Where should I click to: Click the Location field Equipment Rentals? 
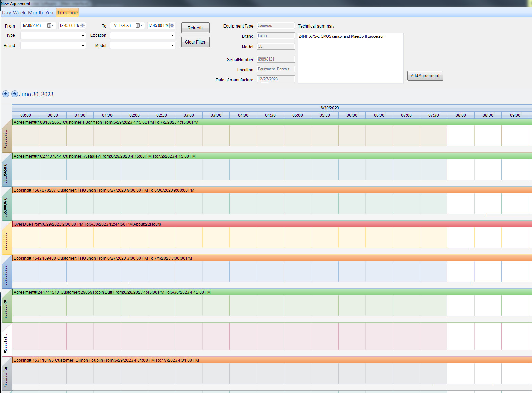point(276,69)
